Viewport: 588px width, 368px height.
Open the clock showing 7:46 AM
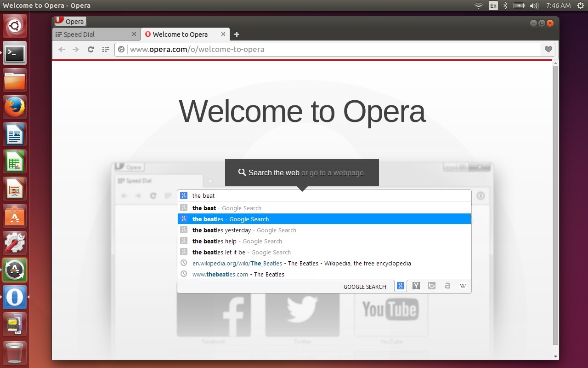tap(559, 6)
